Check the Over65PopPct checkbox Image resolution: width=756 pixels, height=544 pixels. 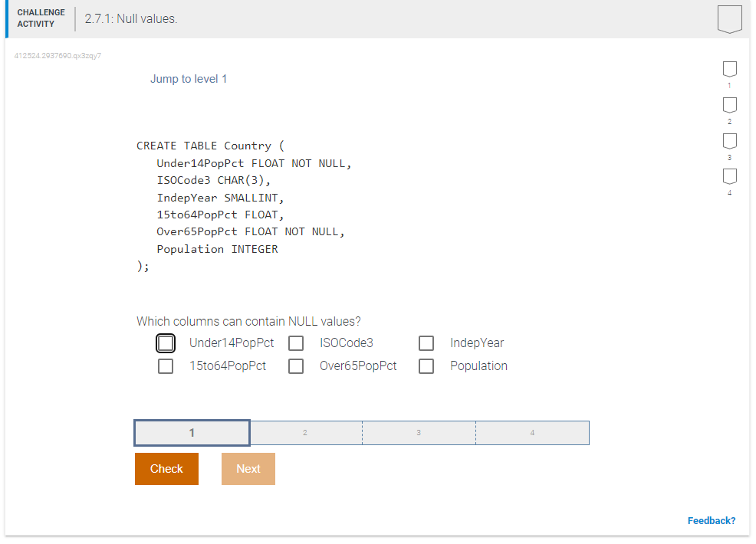tap(296, 365)
